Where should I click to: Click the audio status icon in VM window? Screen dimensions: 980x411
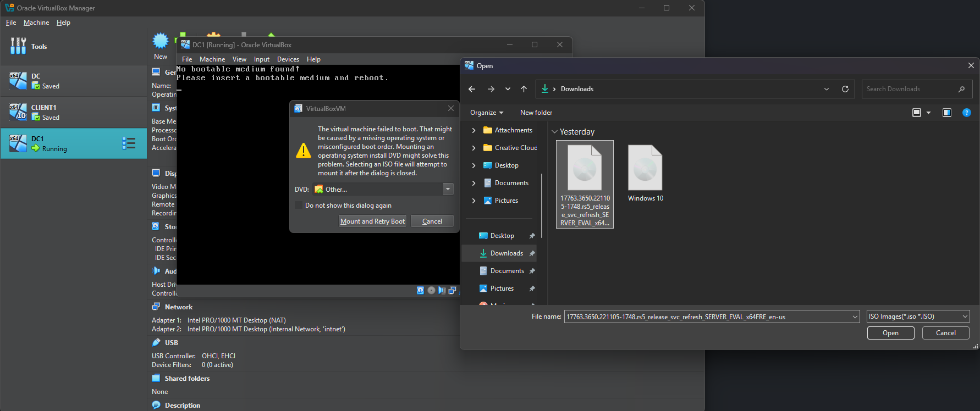442,290
